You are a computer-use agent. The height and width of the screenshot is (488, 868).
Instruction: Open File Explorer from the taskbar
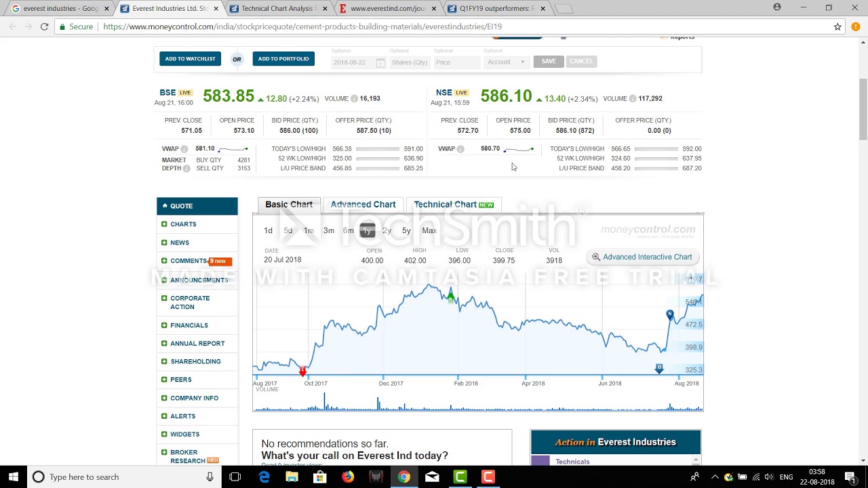point(292,477)
